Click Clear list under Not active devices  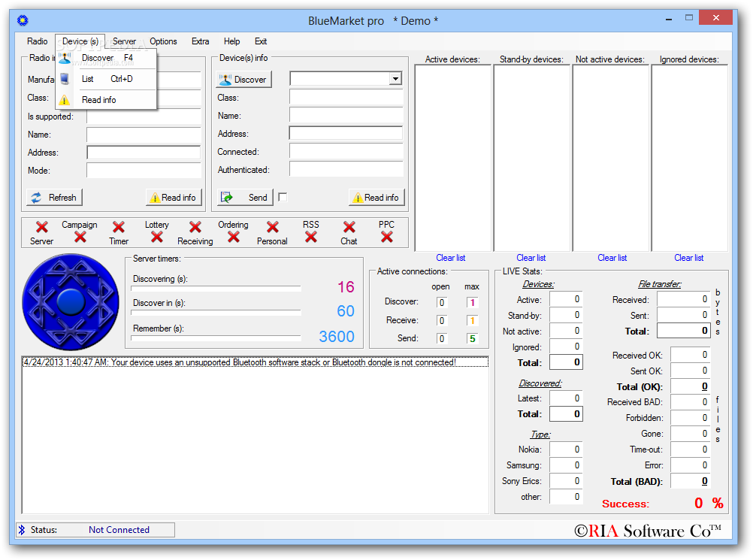pyautogui.click(x=612, y=258)
